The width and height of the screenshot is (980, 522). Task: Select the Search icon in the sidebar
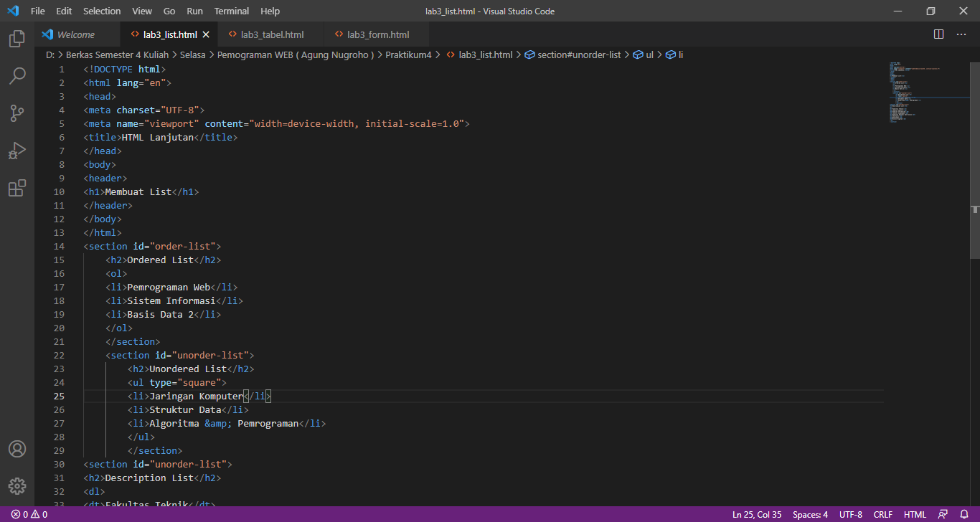tap(17, 76)
